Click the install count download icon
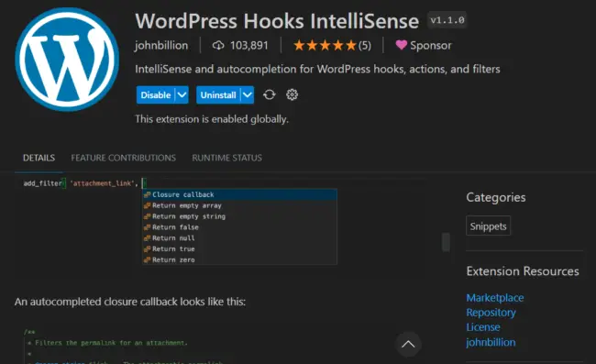The width and height of the screenshot is (596, 364). tap(218, 46)
